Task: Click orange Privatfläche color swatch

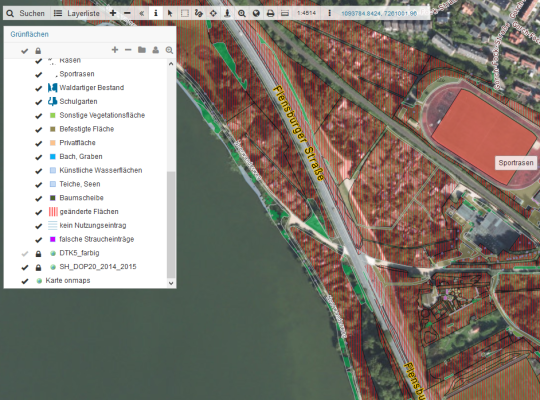Action: (x=53, y=143)
